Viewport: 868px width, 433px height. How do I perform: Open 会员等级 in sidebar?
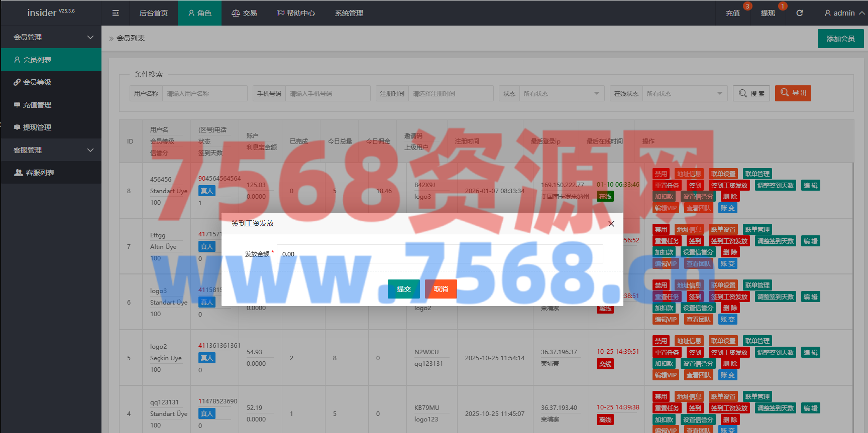[37, 82]
